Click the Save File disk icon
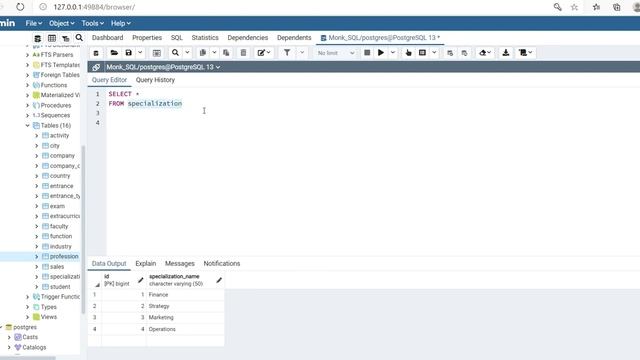The image size is (640, 360). click(129, 53)
